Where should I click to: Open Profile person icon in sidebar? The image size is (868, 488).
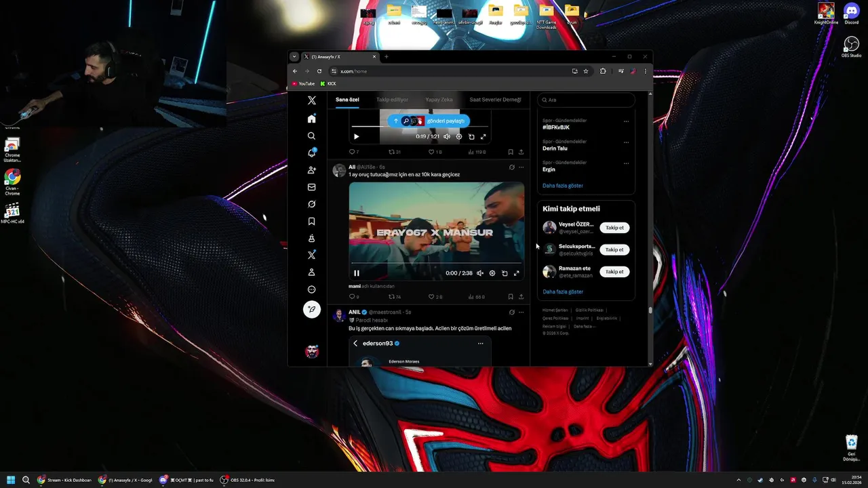click(x=311, y=272)
